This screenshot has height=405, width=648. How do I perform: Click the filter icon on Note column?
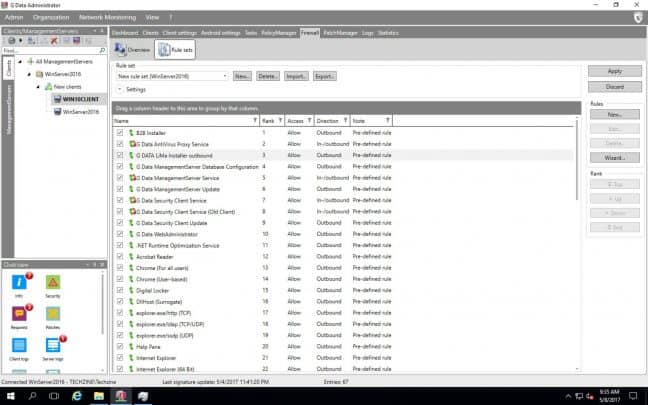[x=388, y=120]
